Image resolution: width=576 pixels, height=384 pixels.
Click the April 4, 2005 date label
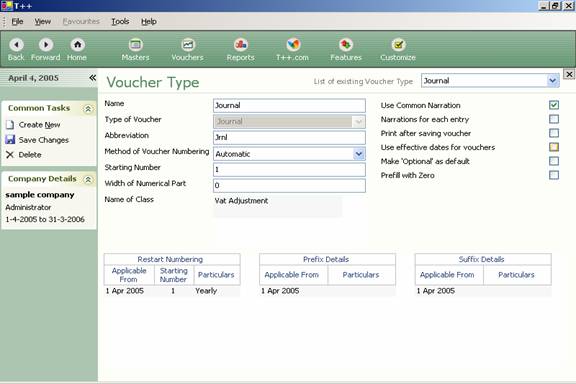pos(33,78)
